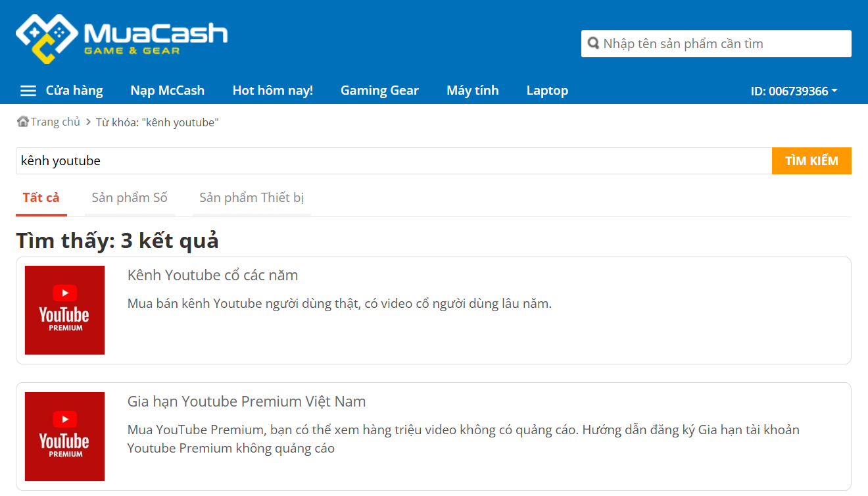Image resolution: width=868 pixels, height=496 pixels.
Task: Open the Gia hạn Youtube Premium thumbnail
Action: (64, 436)
